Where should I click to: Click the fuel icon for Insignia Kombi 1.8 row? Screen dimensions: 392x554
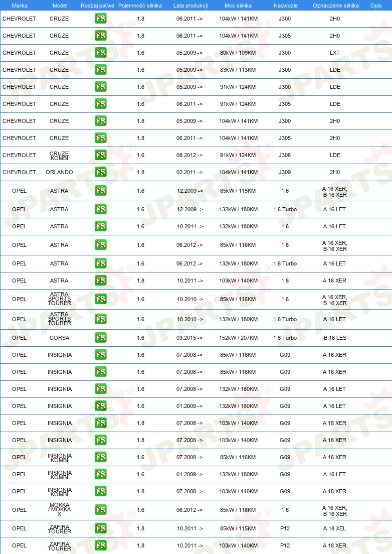click(x=101, y=491)
